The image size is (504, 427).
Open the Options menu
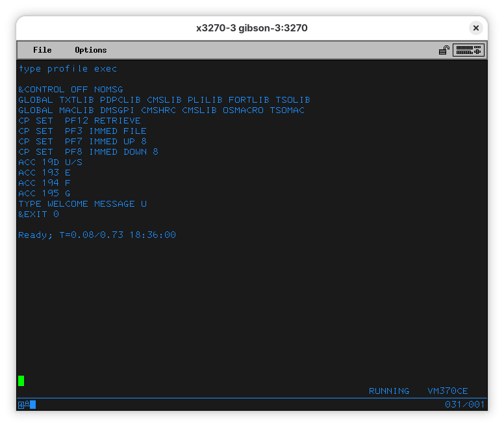[90, 50]
